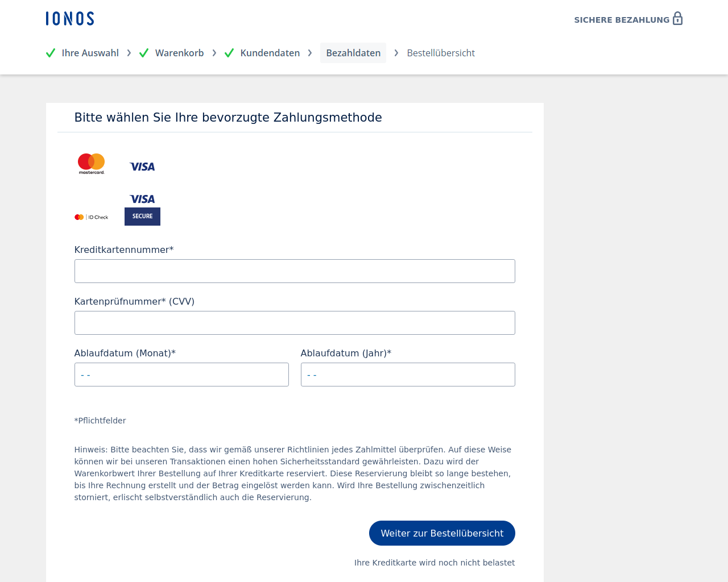Click the green checkmark beside Kundendaten

229,53
